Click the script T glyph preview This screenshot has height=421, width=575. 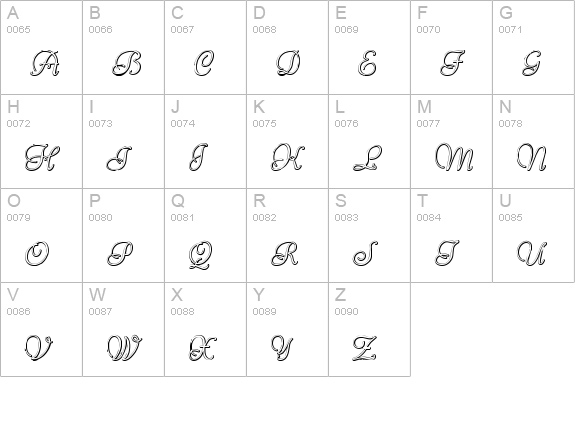[x=447, y=253]
